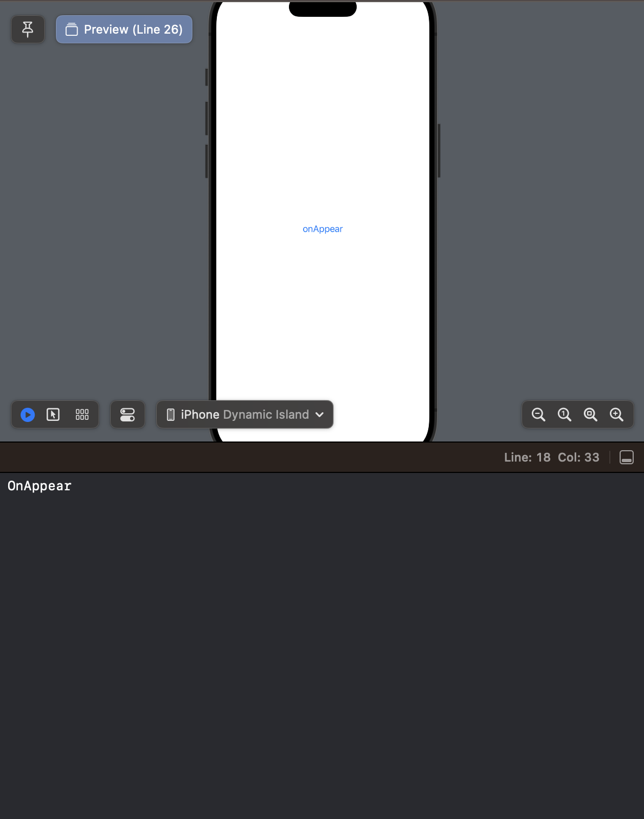Start Live preview mode with play icon
The width and height of the screenshot is (644, 819).
click(x=28, y=415)
